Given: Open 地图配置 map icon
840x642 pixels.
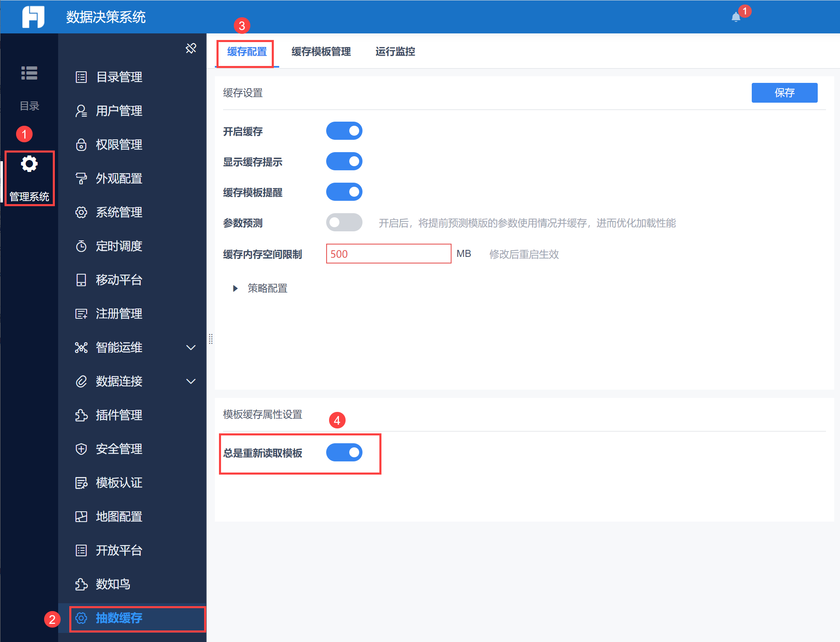Looking at the screenshot, I should 81,516.
